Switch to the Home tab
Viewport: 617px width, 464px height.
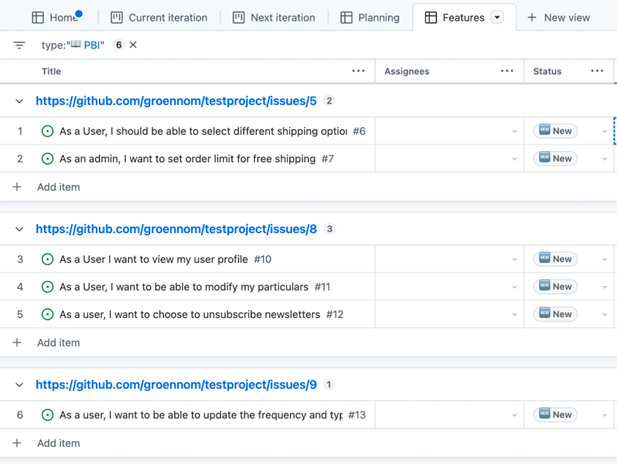pos(57,18)
